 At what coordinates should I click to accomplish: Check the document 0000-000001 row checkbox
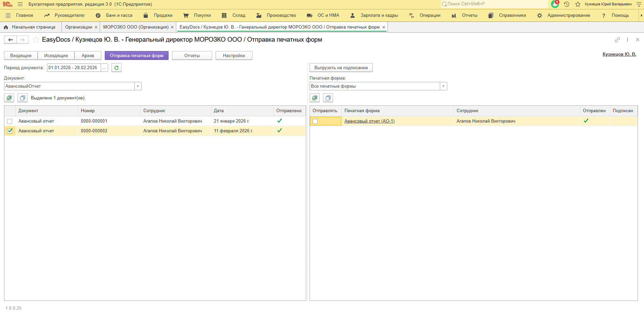tap(10, 121)
